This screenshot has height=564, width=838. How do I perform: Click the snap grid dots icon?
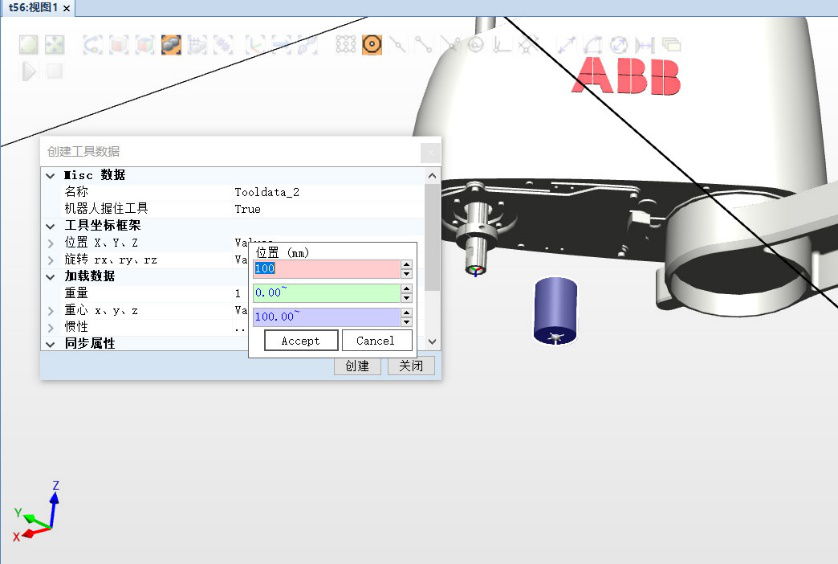(x=346, y=45)
